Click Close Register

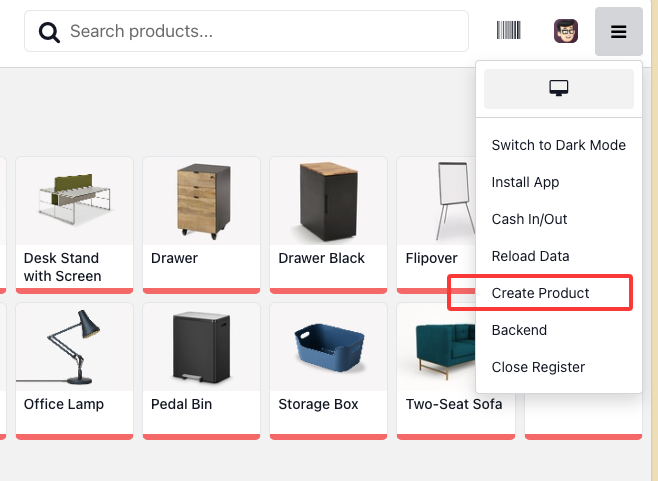click(x=538, y=367)
